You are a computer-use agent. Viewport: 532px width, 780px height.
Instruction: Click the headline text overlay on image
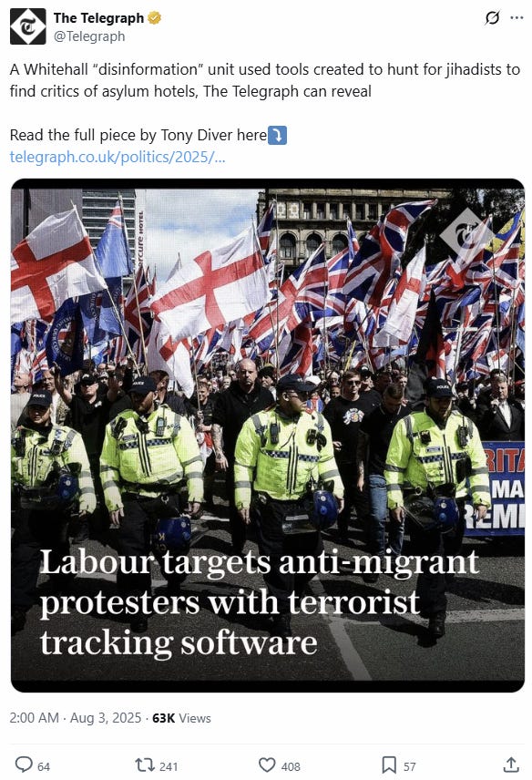259,602
